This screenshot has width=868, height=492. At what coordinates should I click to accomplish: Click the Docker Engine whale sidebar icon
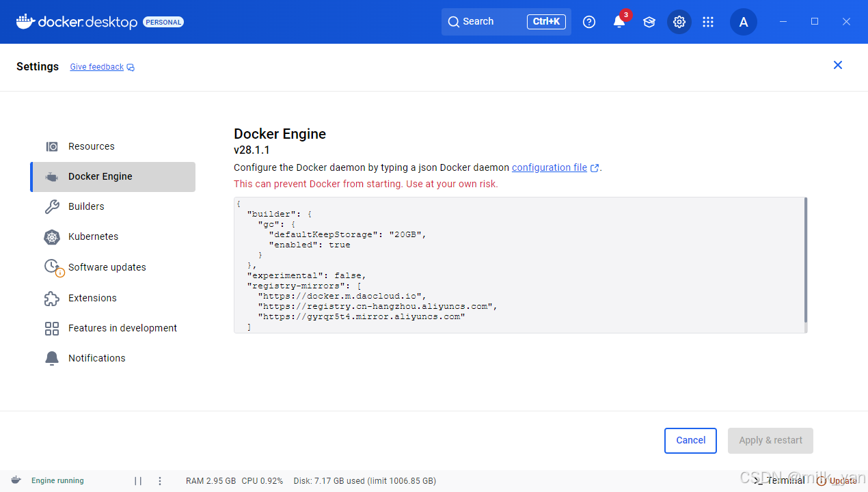(52, 177)
